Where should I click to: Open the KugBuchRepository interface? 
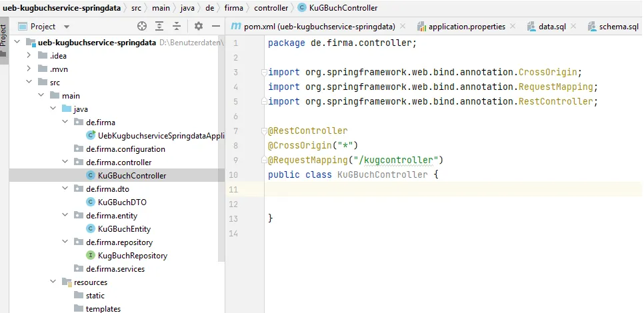pyautogui.click(x=127, y=256)
